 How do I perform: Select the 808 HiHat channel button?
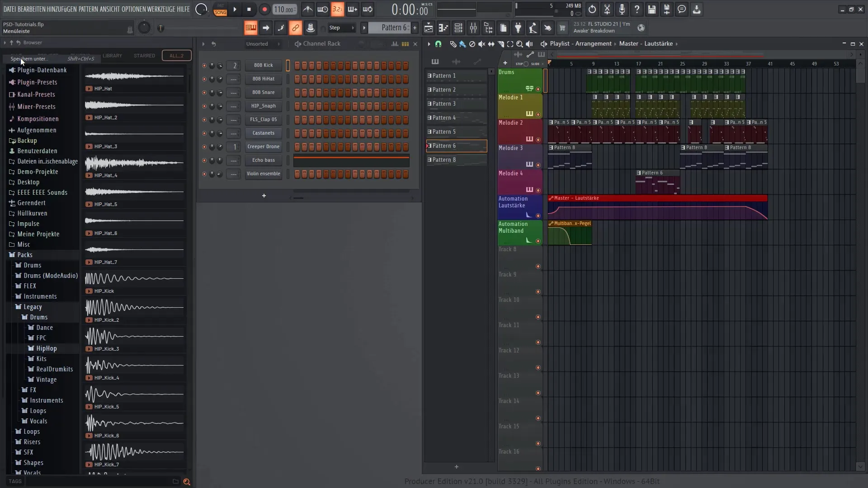point(264,79)
